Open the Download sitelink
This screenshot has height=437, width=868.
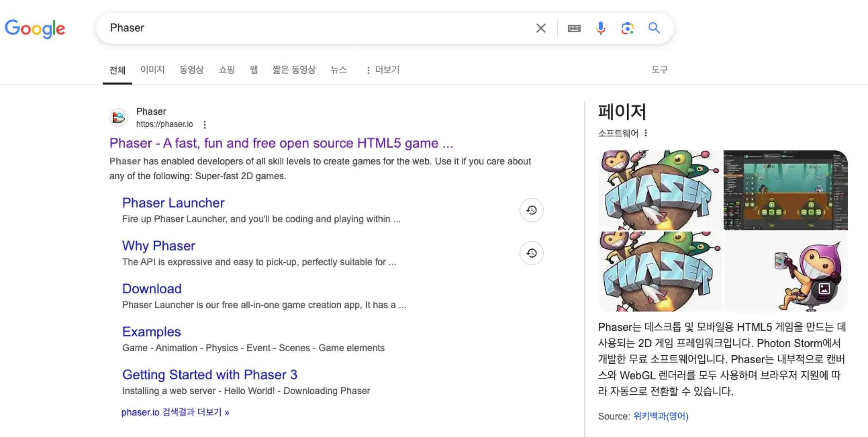(x=152, y=289)
